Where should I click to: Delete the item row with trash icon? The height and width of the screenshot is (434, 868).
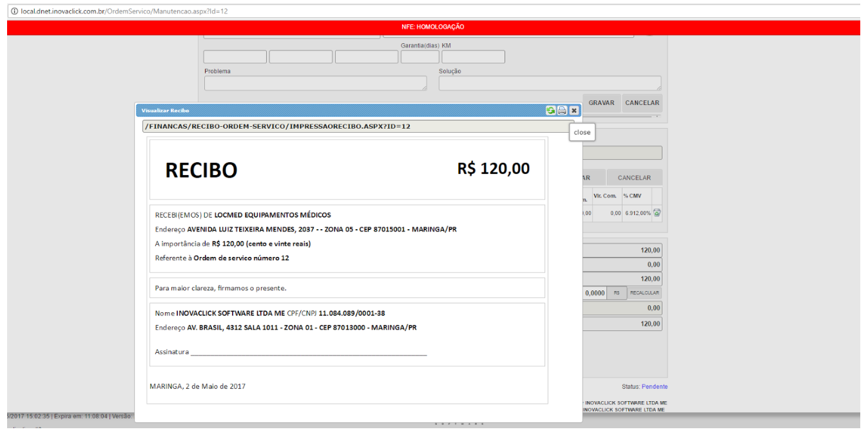click(x=657, y=213)
